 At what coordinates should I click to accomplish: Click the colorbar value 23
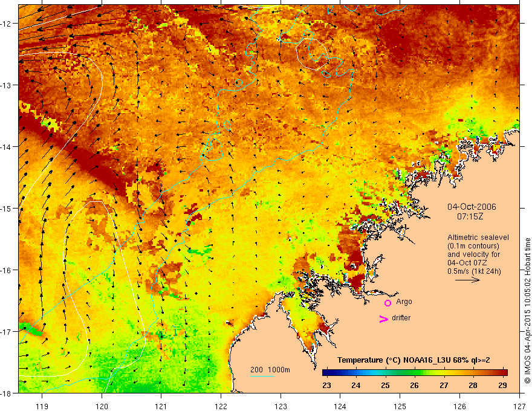click(x=326, y=385)
